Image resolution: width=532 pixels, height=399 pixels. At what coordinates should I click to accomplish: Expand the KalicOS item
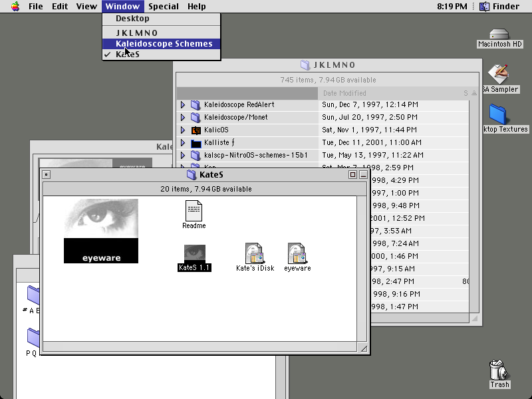(182, 130)
